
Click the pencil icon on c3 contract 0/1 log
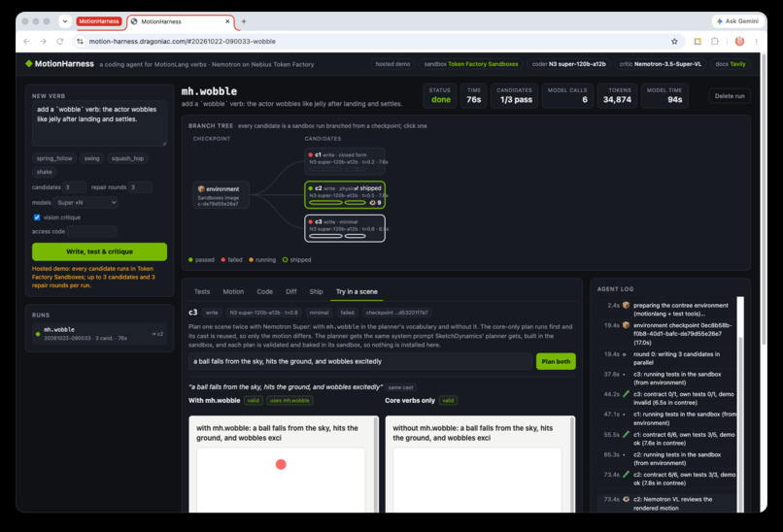(x=626, y=394)
